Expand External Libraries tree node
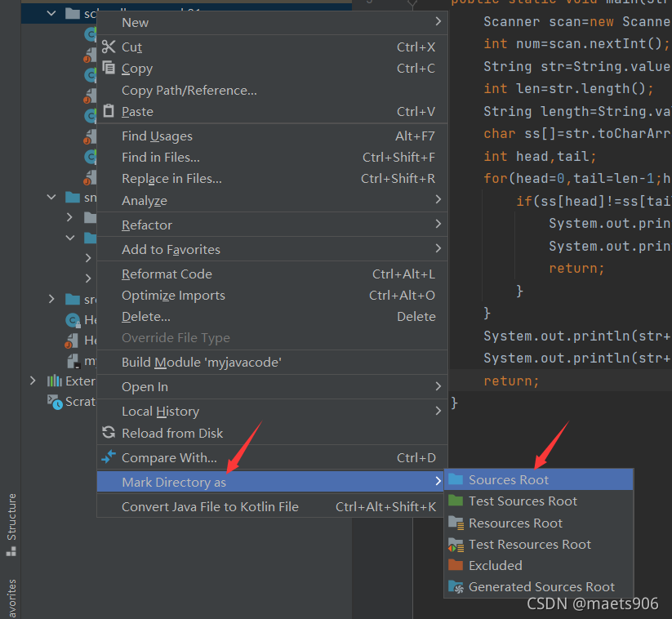 [33, 381]
